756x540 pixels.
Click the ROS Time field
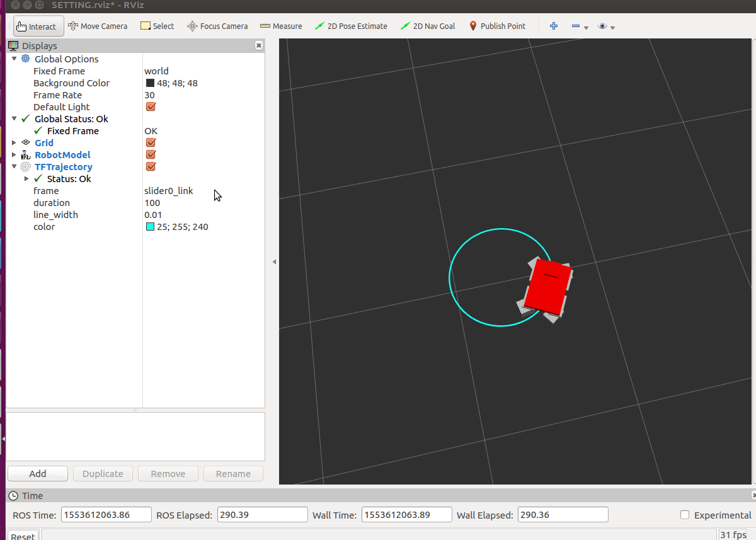coord(106,515)
